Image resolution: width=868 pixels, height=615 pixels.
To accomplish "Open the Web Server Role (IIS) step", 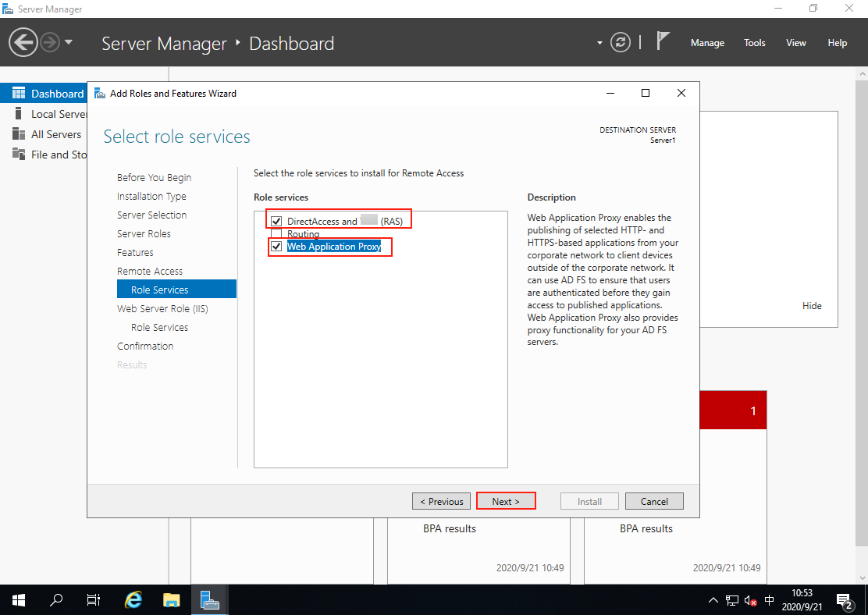I will [162, 309].
